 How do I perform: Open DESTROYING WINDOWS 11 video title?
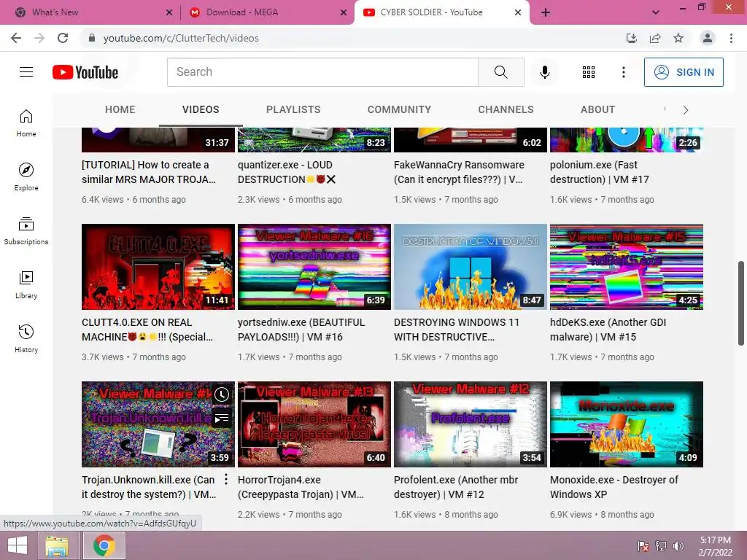[x=457, y=330]
